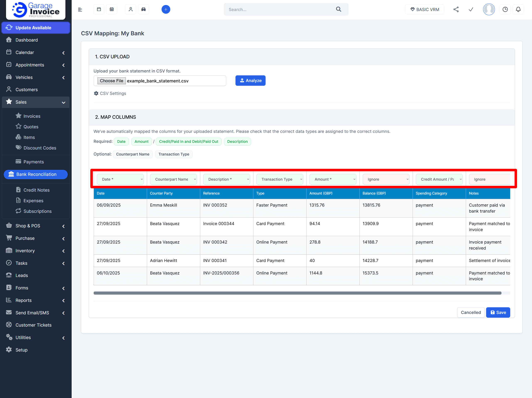Image resolution: width=532 pixels, height=398 pixels.
Task: Open Invoices in the sidebar
Action: [x=32, y=116]
